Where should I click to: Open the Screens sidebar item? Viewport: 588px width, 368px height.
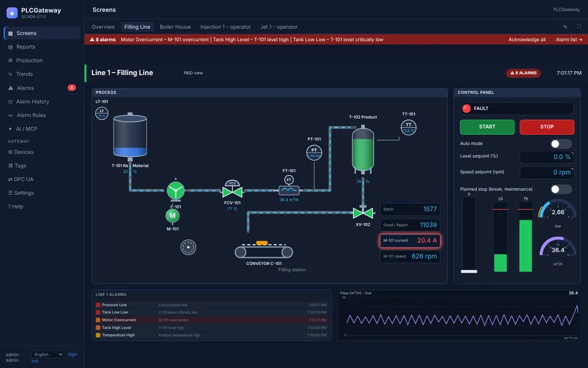(42, 33)
